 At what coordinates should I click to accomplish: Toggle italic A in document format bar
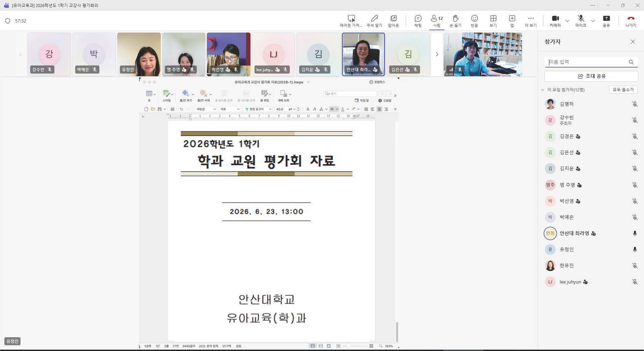(314, 109)
